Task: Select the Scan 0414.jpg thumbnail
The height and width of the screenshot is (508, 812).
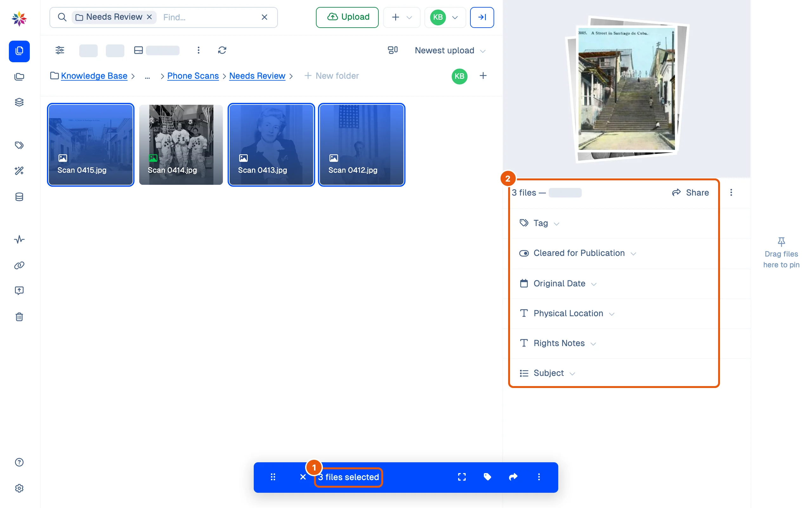Action: pos(181,145)
